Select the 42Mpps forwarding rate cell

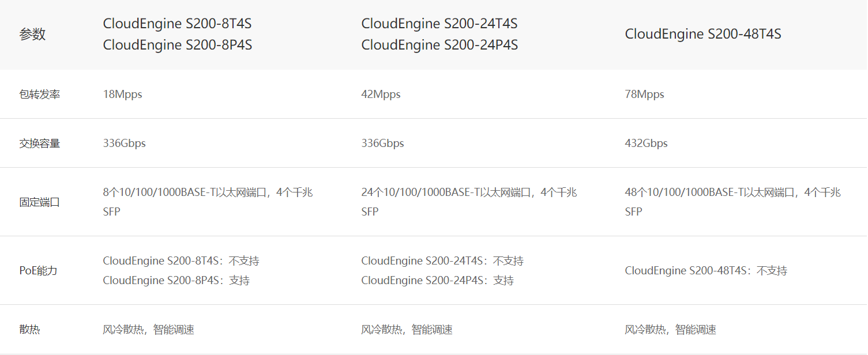381,95
